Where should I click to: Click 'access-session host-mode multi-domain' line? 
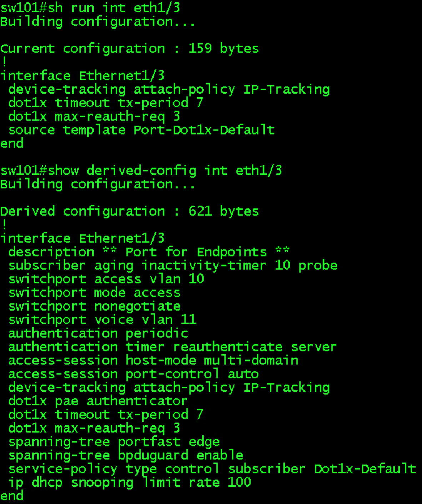153,361
